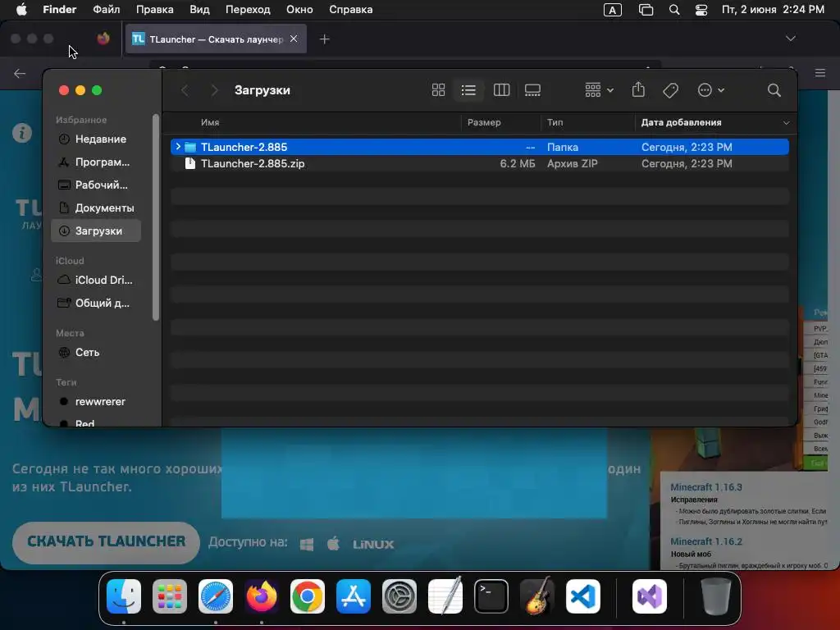Open a new tab in Firefox
This screenshot has height=630, width=840.
(x=324, y=39)
